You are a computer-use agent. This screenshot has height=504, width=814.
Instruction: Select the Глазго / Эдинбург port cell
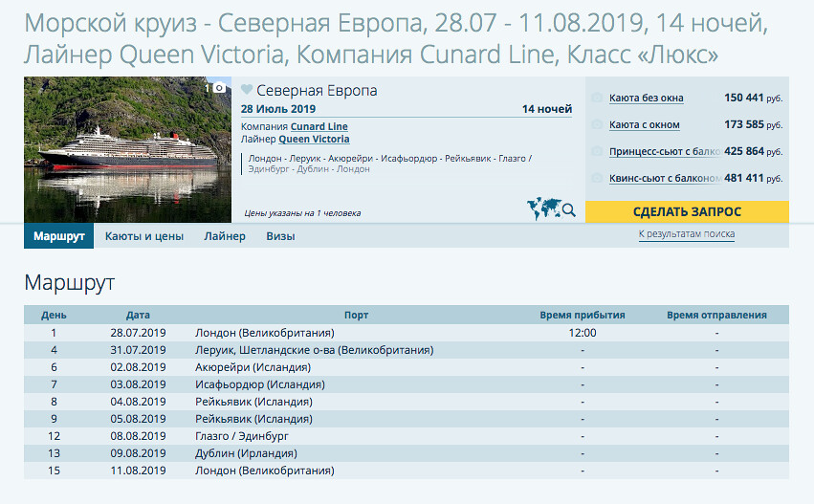pos(242,436)
